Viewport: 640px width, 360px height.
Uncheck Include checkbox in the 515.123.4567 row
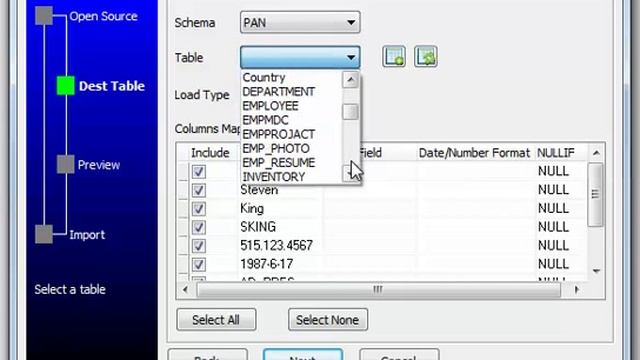click(199, 246)
